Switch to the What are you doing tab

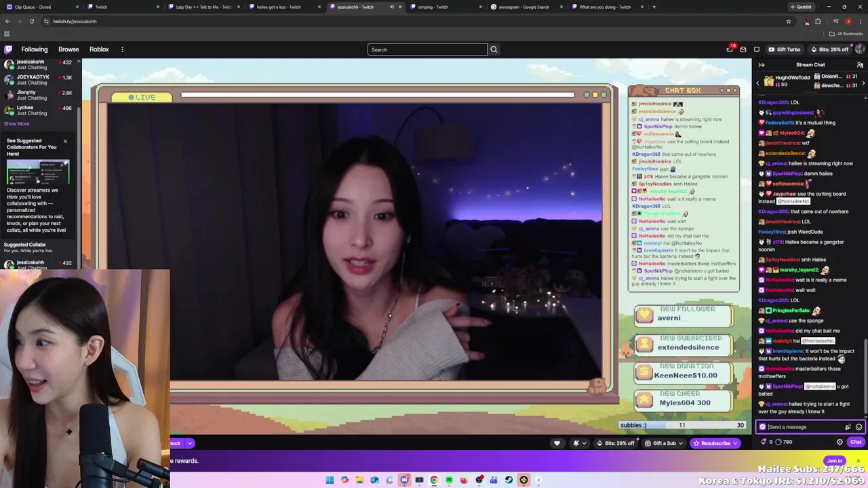607,7
